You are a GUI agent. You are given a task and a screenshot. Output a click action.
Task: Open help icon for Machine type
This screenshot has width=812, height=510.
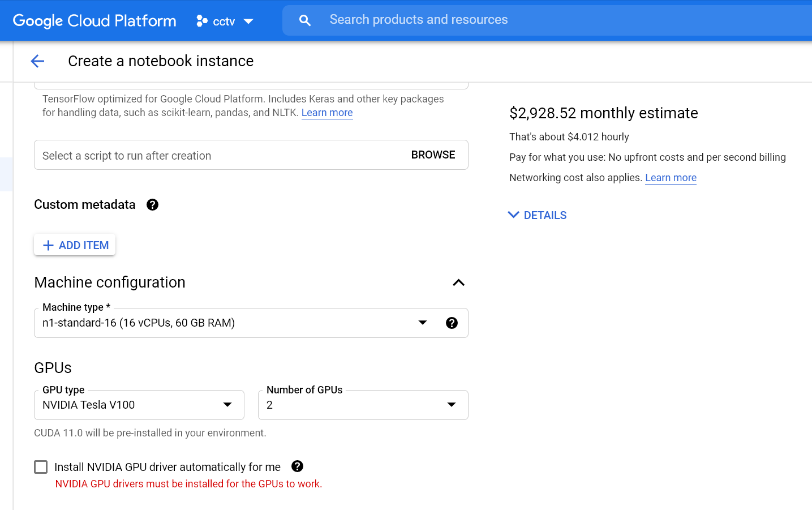(x=452, y=323)
